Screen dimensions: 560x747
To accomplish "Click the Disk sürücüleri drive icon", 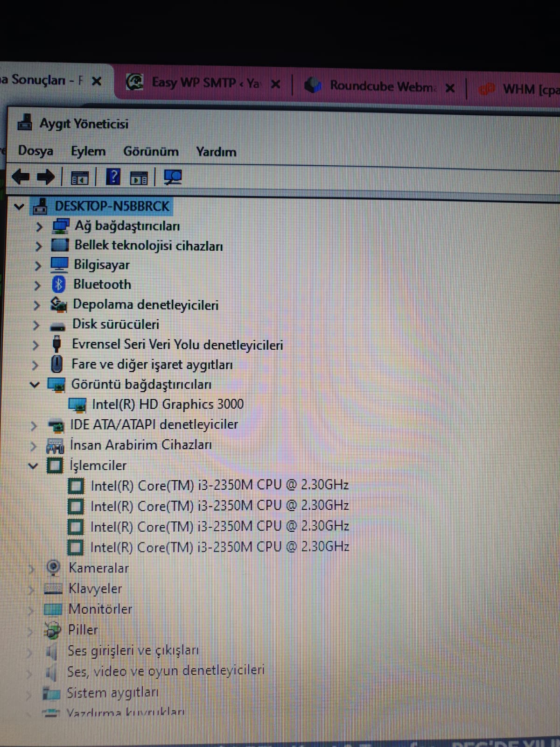I will (x=57, y=326).
